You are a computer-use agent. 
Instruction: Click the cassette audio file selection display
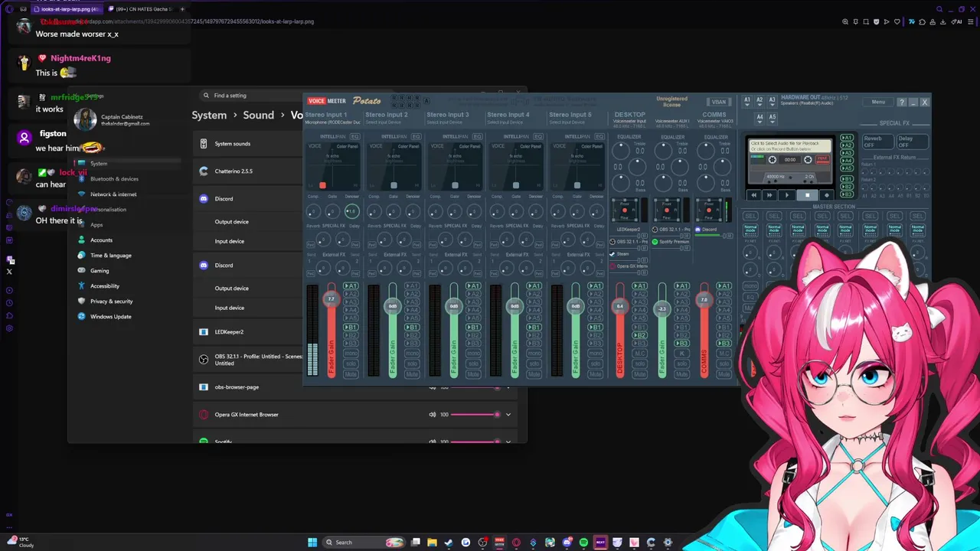(789, 145)
